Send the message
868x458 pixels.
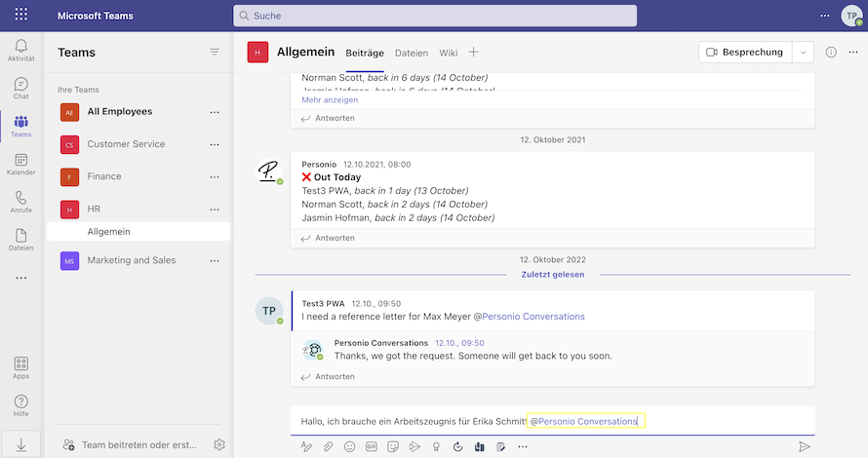click(x=805, y=446)
